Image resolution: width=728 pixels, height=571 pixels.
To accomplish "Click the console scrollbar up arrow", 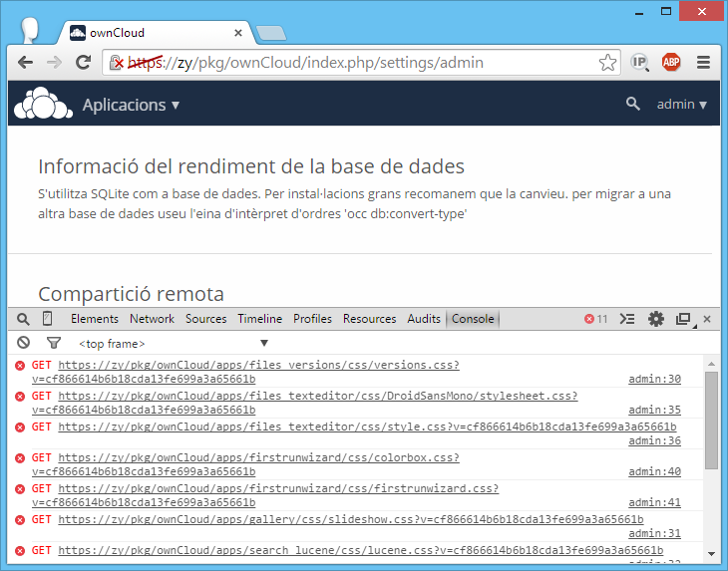I will (711, 364).
